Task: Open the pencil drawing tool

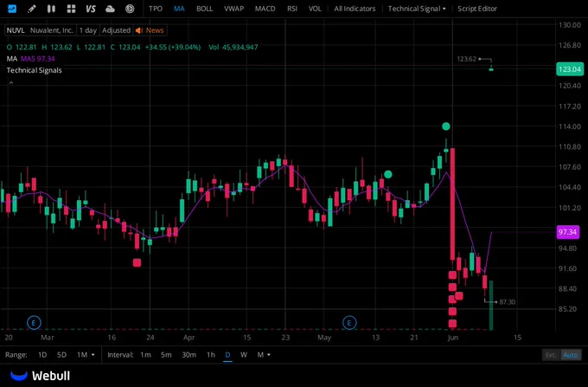Action: (32, 9)
